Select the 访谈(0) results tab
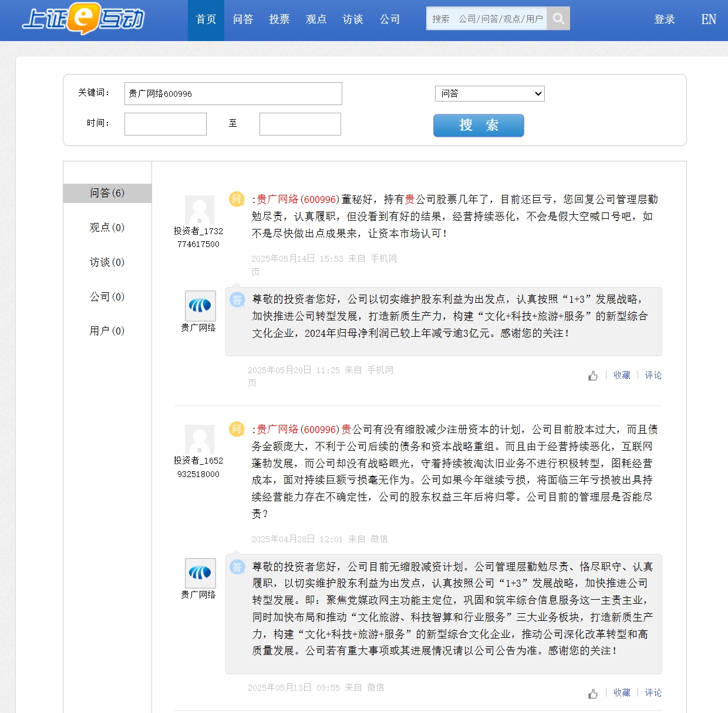Viewport: 728px width, 713px height. pos(107,262)
